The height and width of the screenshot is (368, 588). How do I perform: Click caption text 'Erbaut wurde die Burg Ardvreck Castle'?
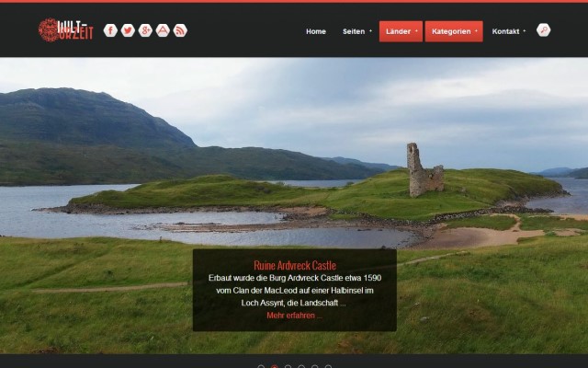pyautogui.click(x=276, y=278)
